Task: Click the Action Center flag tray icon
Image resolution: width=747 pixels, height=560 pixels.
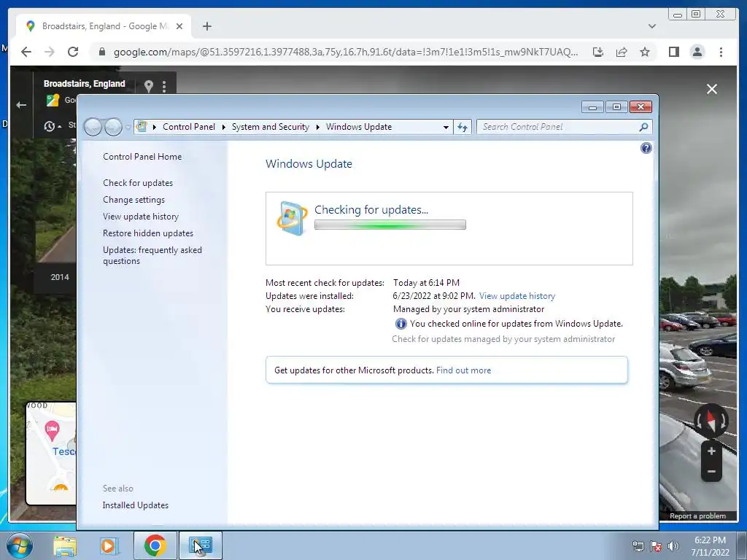Action: pos(656,547)
